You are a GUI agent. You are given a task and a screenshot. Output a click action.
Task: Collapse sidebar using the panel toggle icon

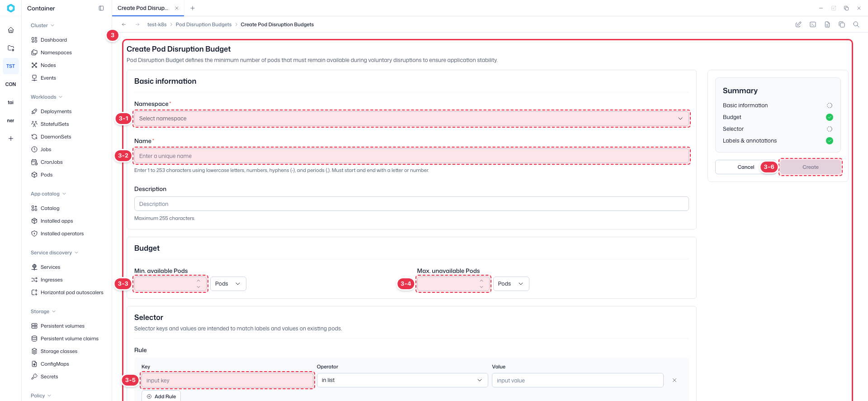(x=101, y=8)
